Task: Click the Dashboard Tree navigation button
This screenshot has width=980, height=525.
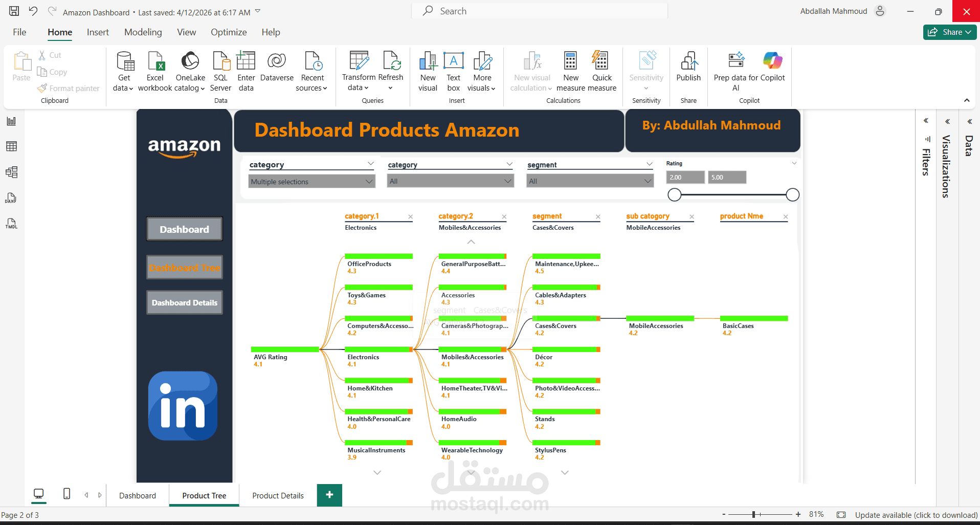Action: click(184, 268)
